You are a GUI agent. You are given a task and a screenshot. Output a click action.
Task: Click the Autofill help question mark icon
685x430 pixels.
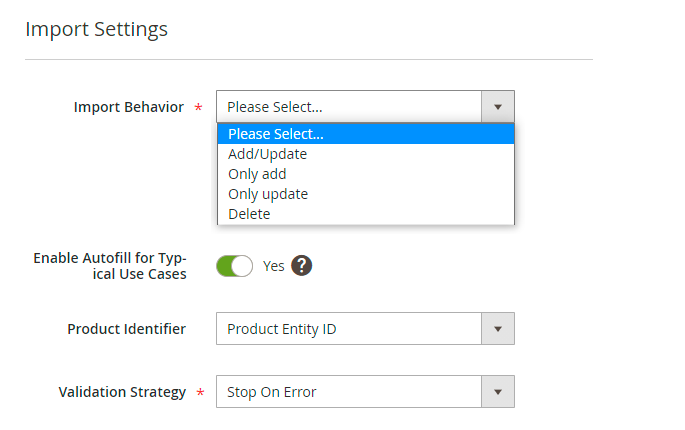302,266
